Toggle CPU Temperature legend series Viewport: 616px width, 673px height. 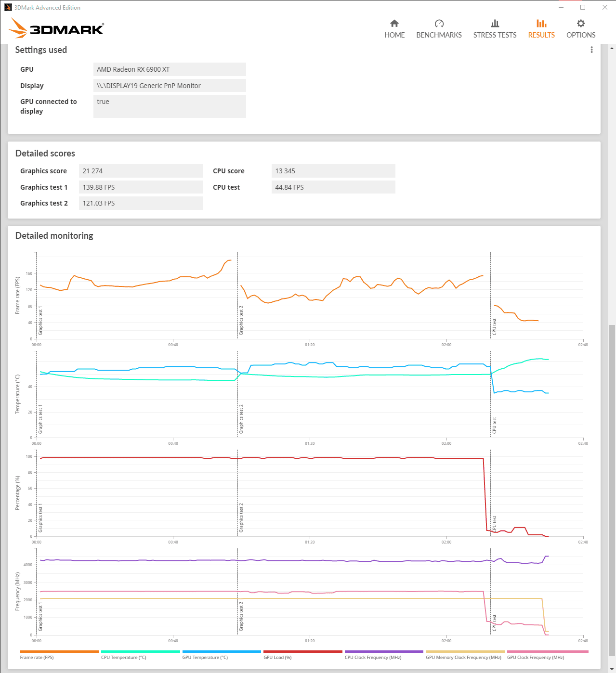pos(140,655)
